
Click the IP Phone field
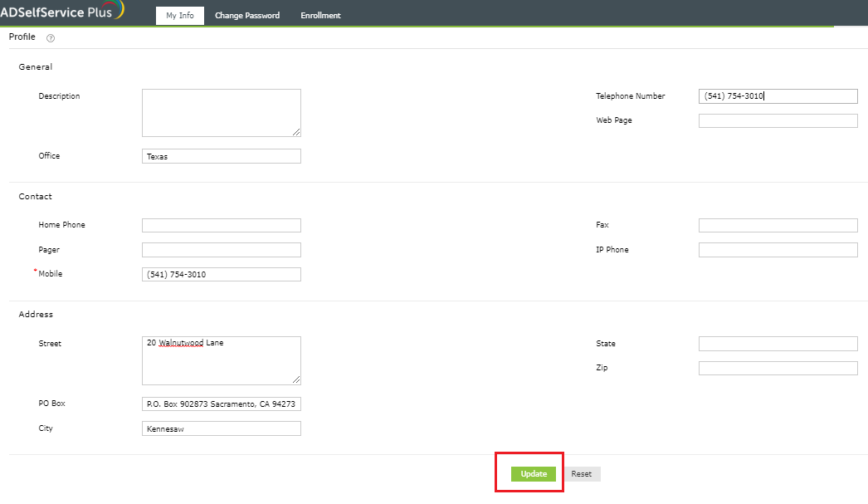click(x=778, y=249)
